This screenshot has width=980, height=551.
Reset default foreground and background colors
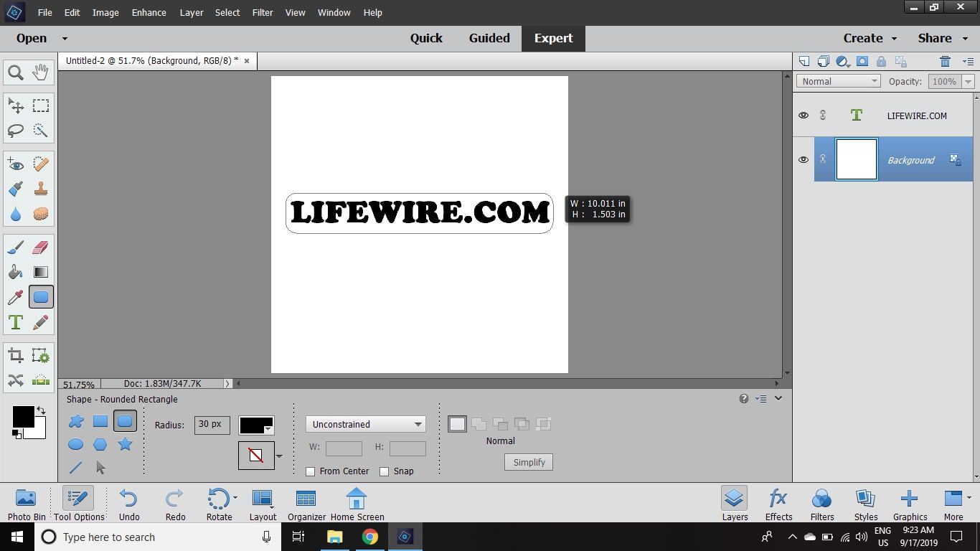click(17, 433)
